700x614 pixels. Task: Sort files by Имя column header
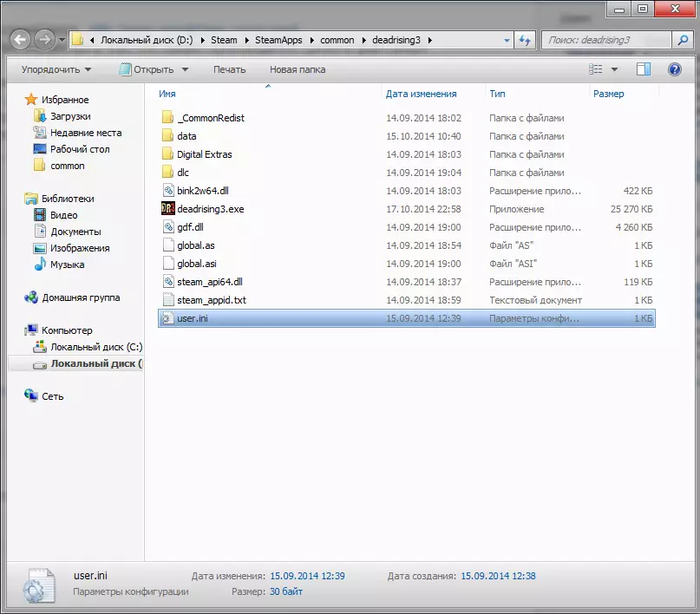(167, 94)
